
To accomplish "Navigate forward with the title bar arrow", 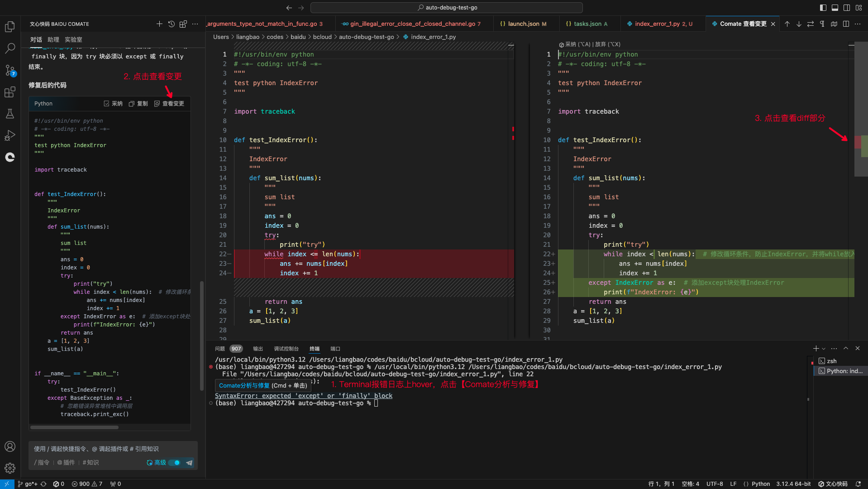I will [301, 8].
